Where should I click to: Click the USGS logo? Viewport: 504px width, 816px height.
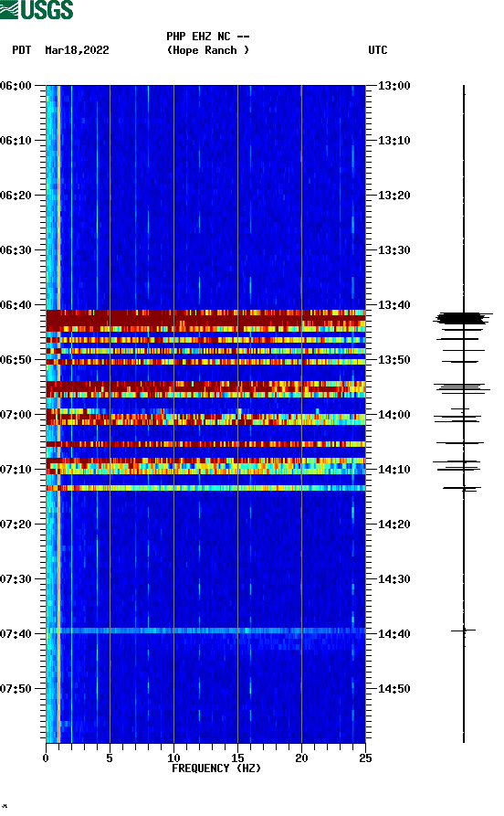point(37,9)
